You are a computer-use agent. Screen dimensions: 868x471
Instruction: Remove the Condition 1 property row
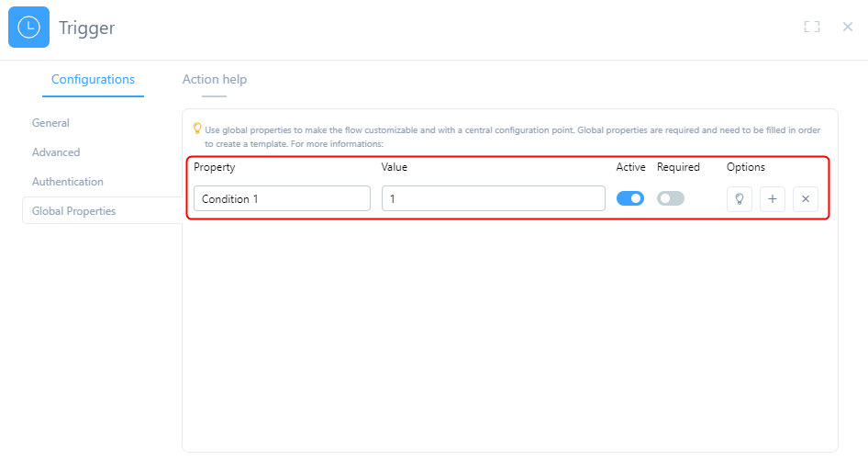pyautogui.click(x=806, y=198)
